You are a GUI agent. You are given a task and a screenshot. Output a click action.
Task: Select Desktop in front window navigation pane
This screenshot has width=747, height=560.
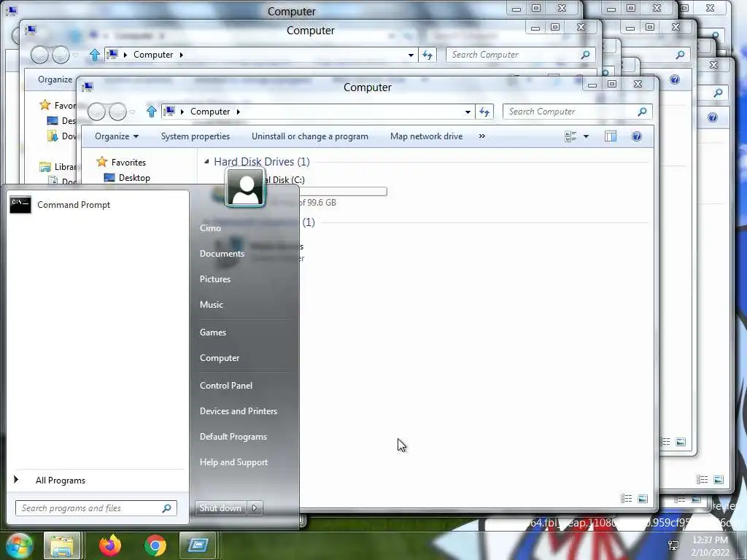[134, 178]
